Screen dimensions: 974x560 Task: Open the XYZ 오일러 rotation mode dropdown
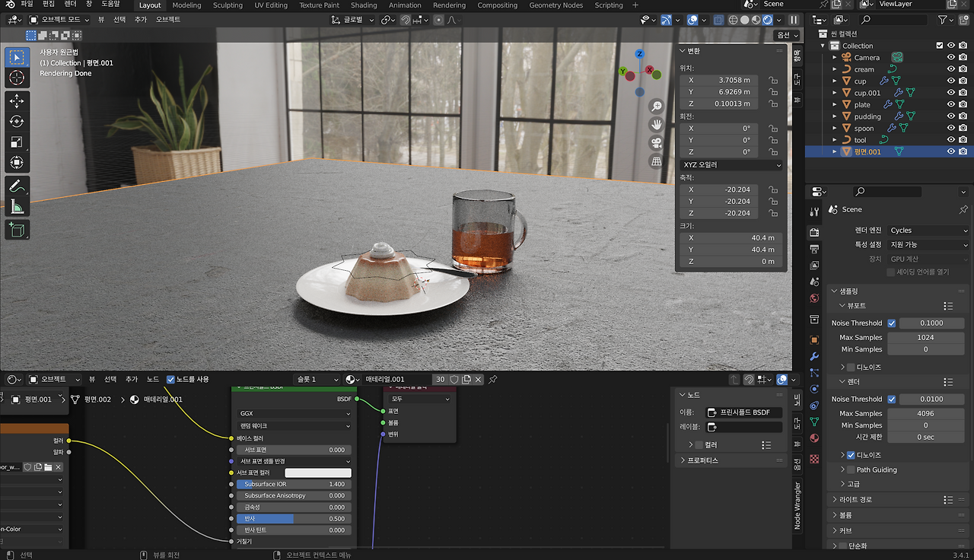coord(730,164)
